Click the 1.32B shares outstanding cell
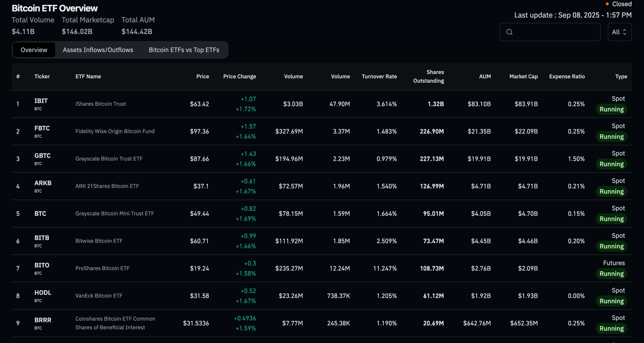The height and width of the screenshot is (343, 644). pyautogui.click(x=436, y=104)
